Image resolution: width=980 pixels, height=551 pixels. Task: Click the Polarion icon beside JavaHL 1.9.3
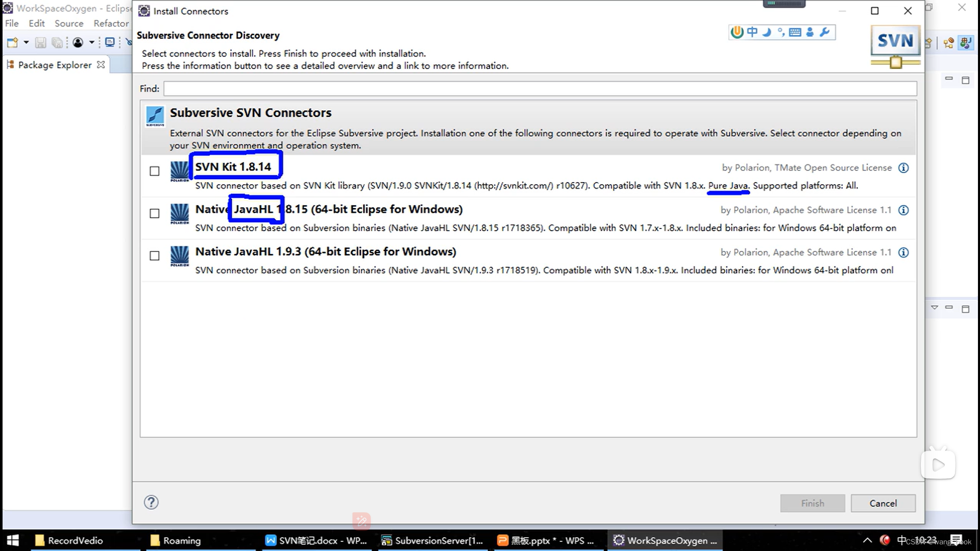(x=179, y=256)
